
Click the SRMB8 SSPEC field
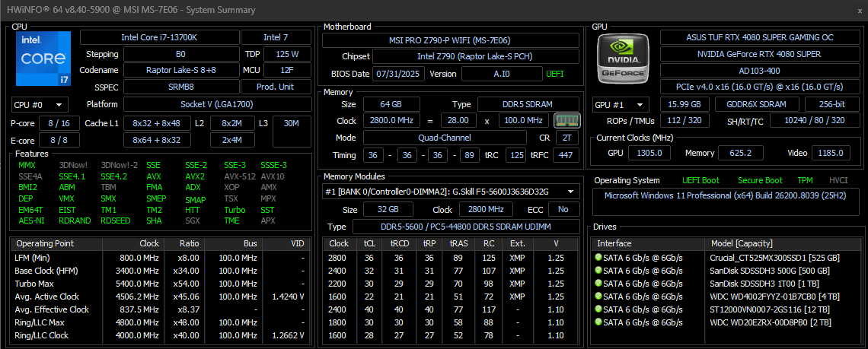[180, 87]
